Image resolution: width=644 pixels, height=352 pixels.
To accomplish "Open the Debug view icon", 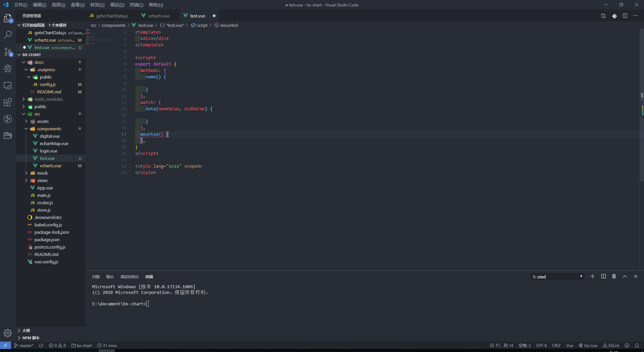I will point(8,69).
